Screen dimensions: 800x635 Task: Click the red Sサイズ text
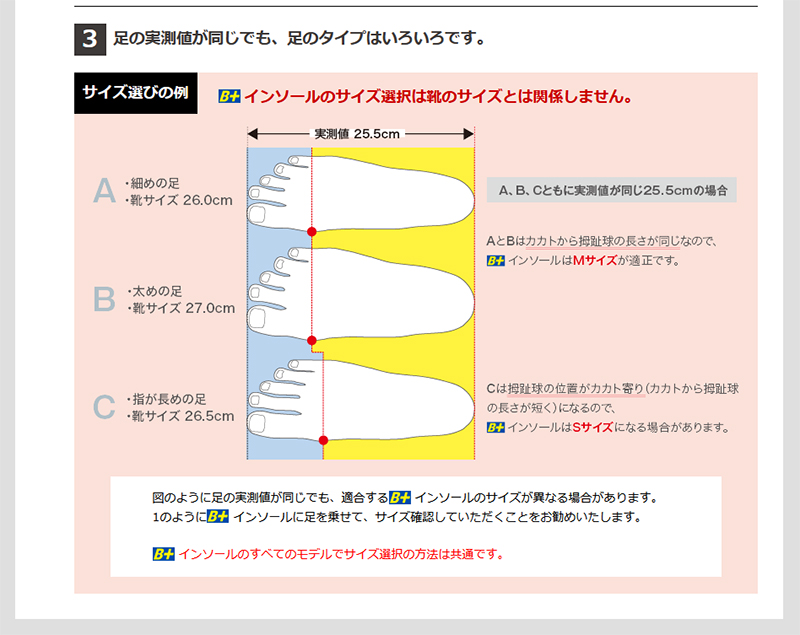point(592,427)
